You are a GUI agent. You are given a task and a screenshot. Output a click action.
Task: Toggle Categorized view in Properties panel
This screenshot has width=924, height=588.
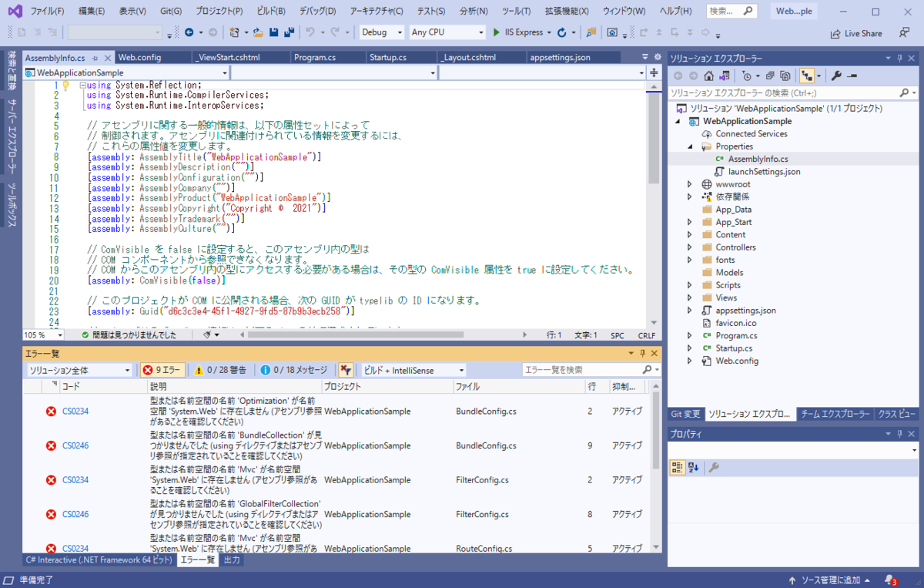point(678,467)
